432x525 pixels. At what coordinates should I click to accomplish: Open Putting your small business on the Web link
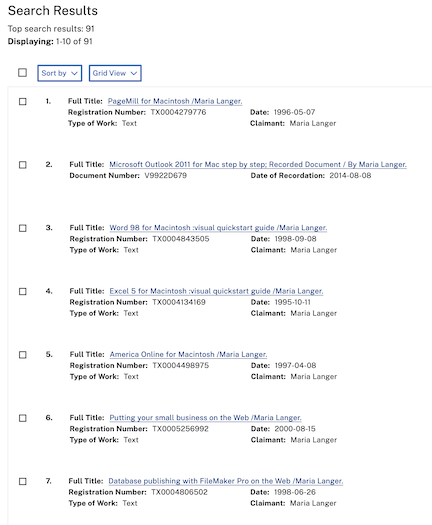[205, 418]
